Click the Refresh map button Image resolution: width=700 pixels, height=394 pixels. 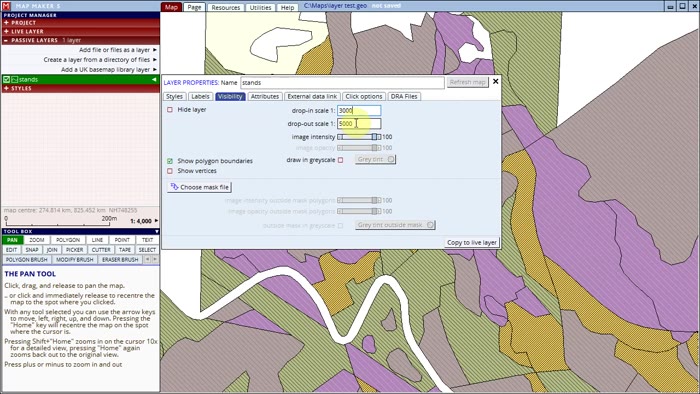(x=467, y=82)
